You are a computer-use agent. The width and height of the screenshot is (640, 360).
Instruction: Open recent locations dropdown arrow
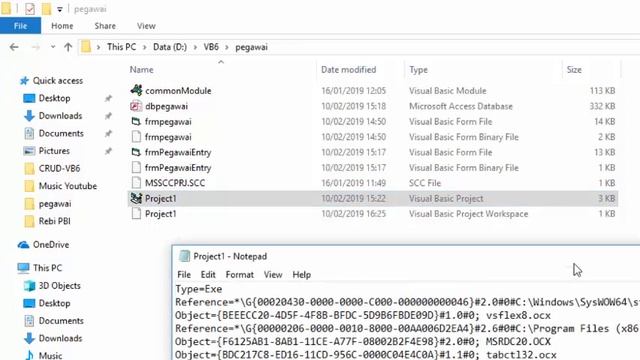point(53,47)
